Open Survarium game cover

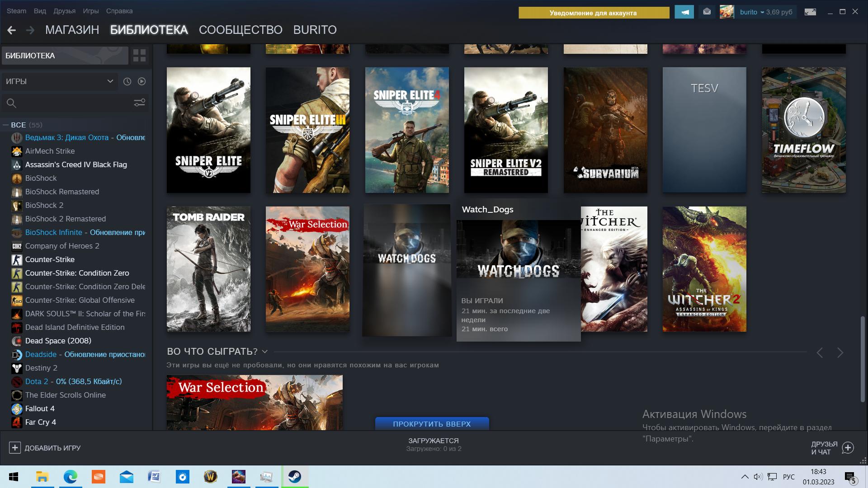coord(605,130)
